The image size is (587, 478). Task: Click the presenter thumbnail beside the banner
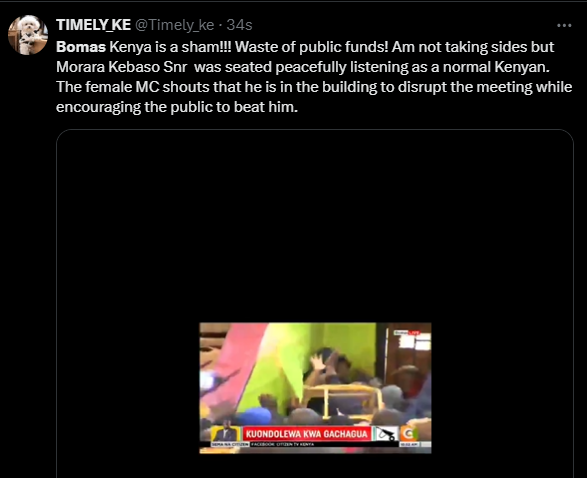226,433
